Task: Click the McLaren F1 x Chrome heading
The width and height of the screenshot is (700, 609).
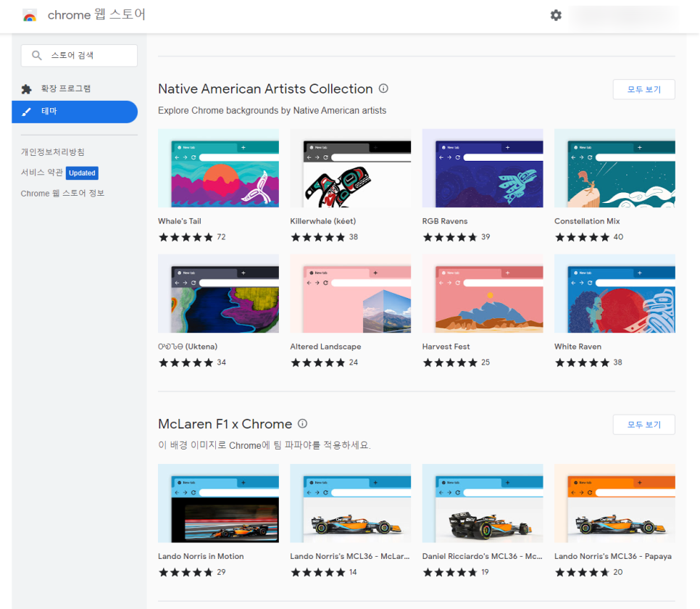Action: 225,423
